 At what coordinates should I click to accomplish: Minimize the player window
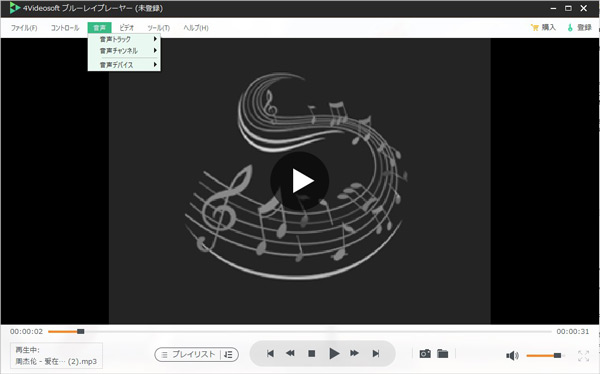[x=553, y=8]
